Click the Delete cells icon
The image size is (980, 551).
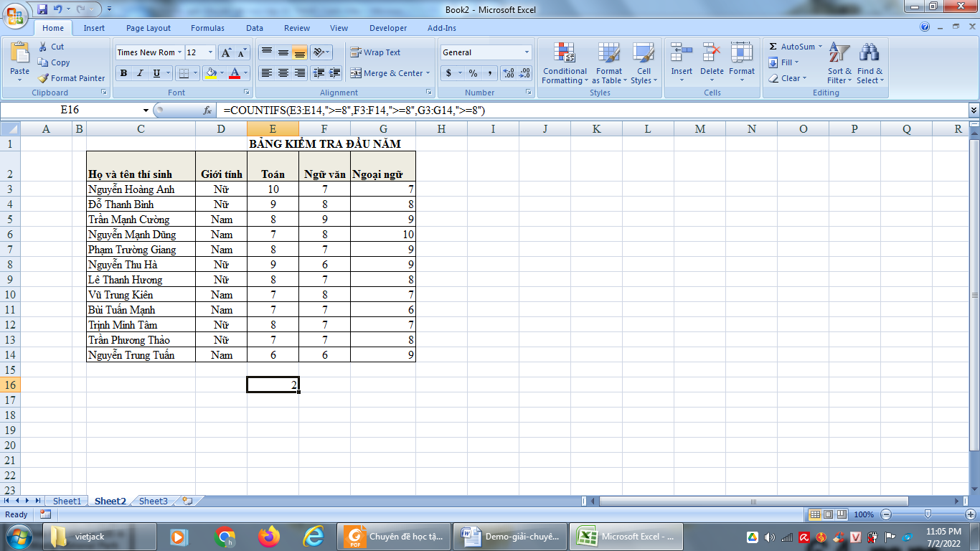[712, 53]
